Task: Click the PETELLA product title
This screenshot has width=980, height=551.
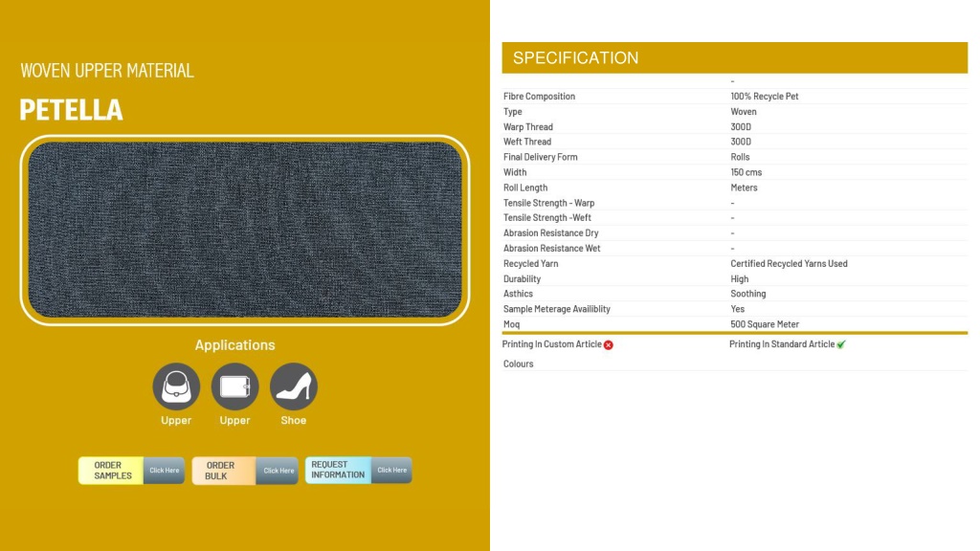Action: [71, 110]
